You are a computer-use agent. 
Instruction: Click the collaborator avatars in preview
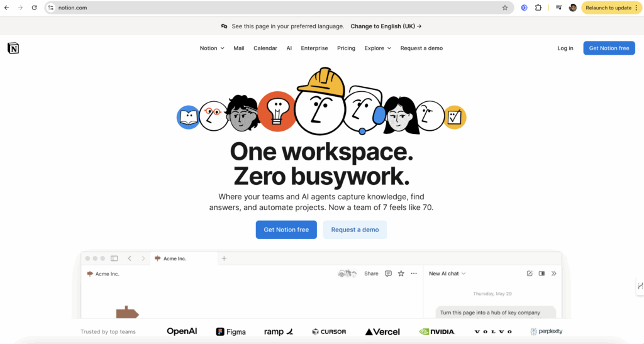point(347,274)
